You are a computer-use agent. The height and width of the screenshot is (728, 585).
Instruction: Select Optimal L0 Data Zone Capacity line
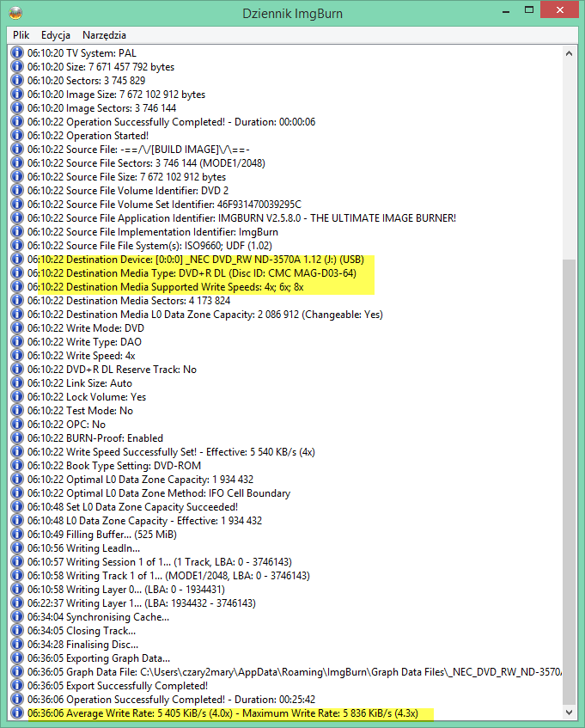(141, 479)
